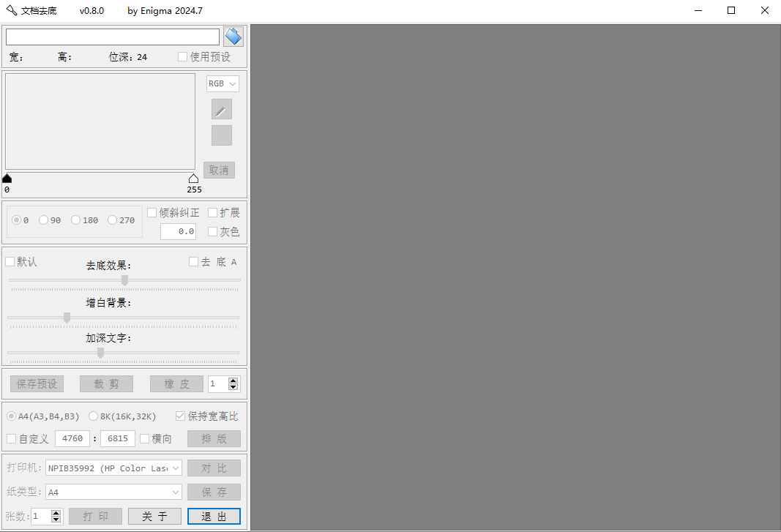The height and width of the screenshot is (532, 781).
Task: Open the RGB channel dropdown
Action: tap(223, 83)
